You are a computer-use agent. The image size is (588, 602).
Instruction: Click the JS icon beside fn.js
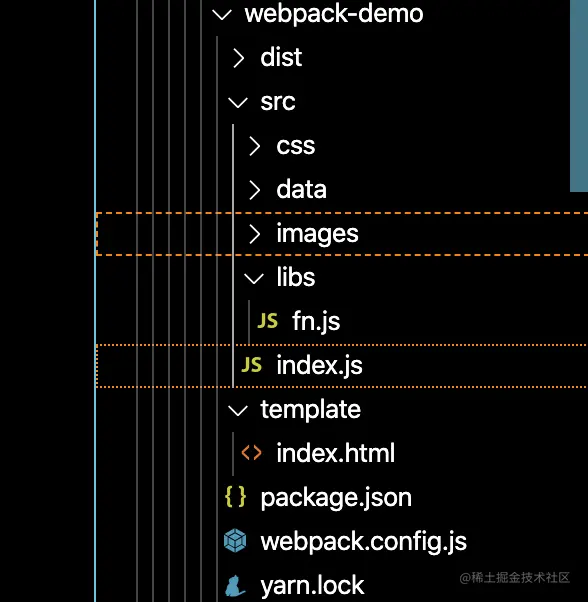(x=268, y=321)
